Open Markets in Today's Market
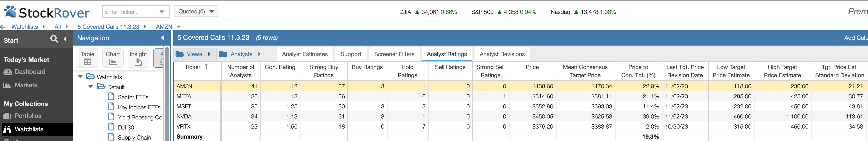868x141 pixels. click(26, 85)
